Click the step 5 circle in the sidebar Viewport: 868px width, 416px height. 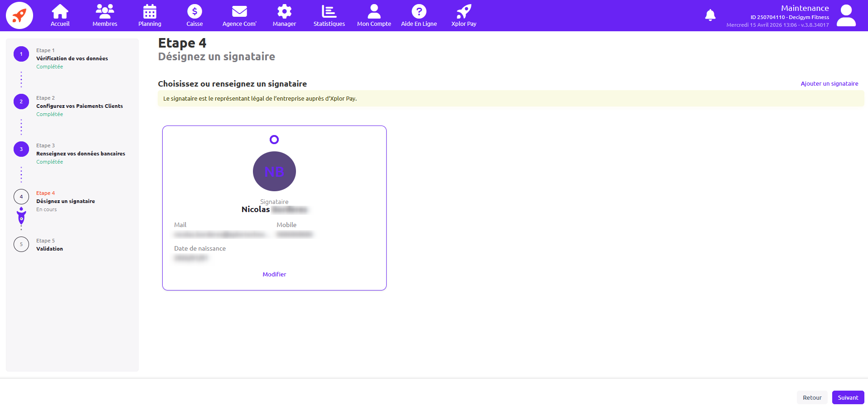coord(21,244)
